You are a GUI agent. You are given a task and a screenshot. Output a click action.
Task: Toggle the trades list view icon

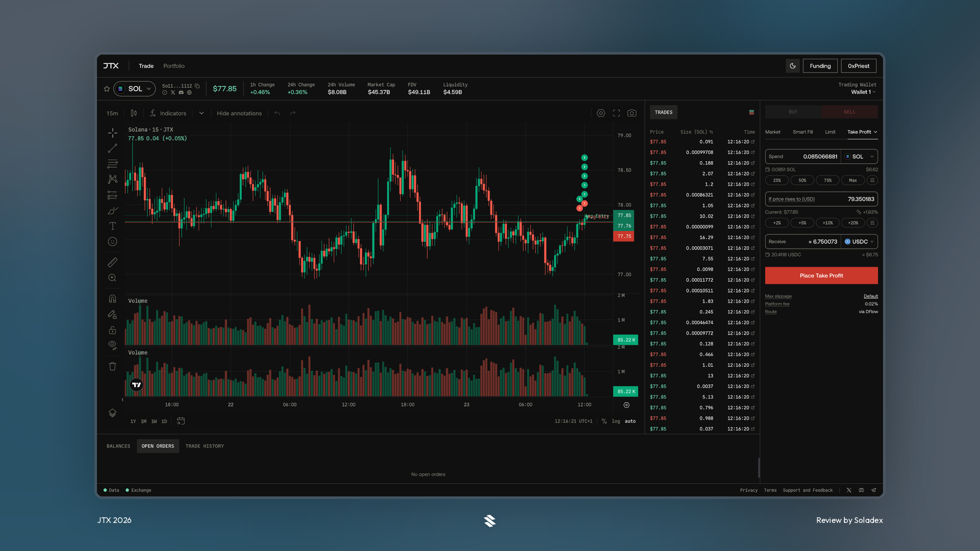coord(751,112)
